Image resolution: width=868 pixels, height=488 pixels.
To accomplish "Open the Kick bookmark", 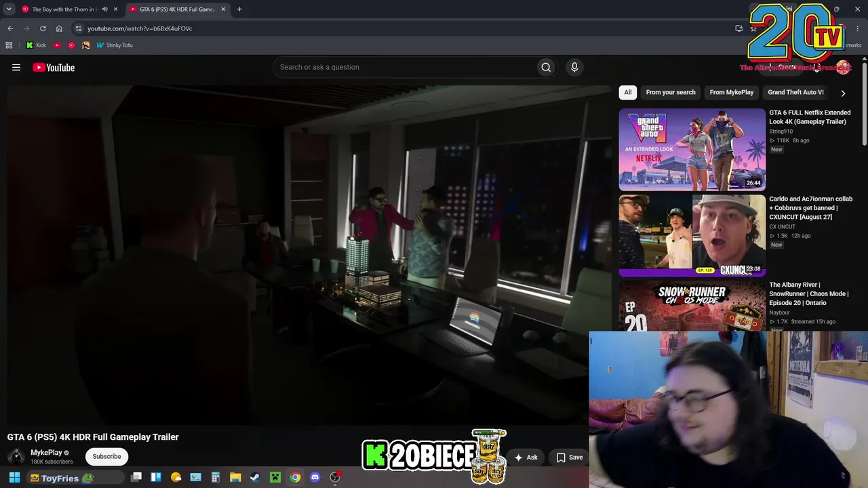I will tap(36, 45).
